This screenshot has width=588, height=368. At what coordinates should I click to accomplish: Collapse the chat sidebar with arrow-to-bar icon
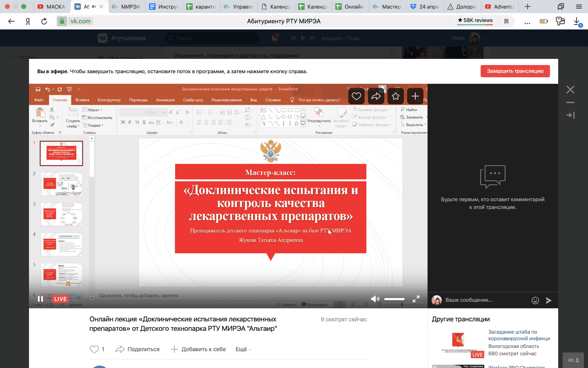click(x=570, y=115)
